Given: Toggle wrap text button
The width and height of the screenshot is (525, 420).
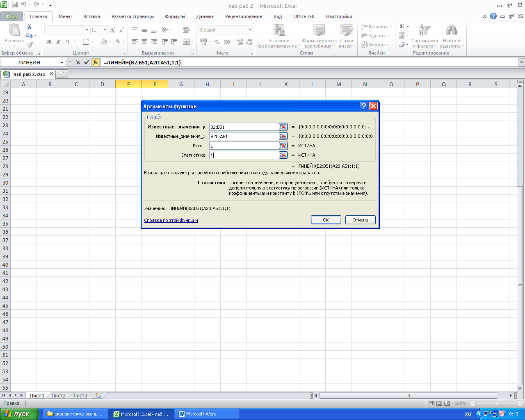Looking at the screenshot, I should (186, 30).
